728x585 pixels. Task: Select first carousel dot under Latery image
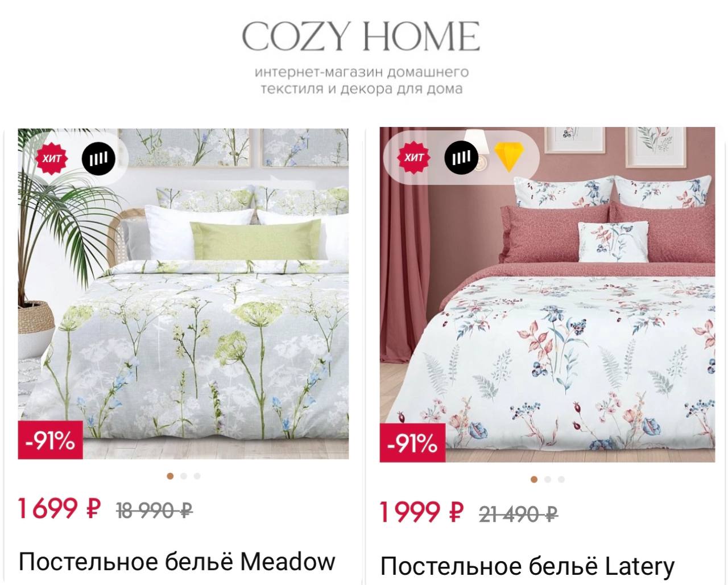point(533,479)
